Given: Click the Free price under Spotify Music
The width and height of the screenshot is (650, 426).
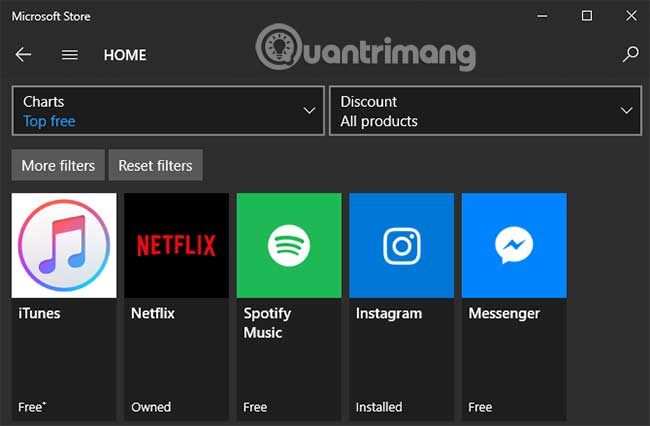Looking at the screenshot, I should tap(255, 407).
